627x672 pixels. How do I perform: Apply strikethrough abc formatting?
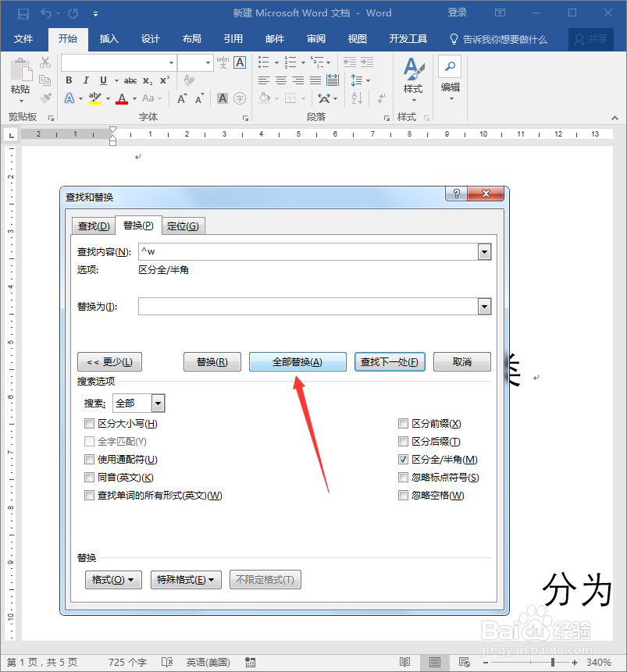coord(130,80)
